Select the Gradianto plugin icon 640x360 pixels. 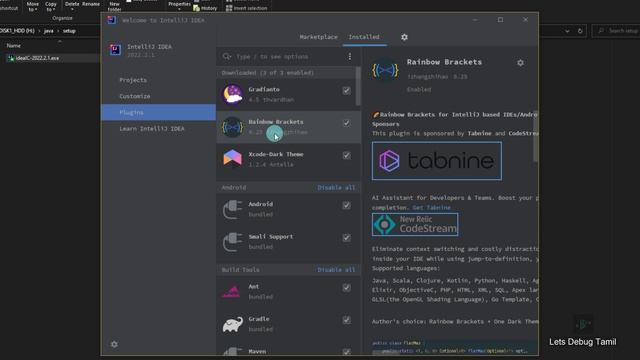point(233,94)
